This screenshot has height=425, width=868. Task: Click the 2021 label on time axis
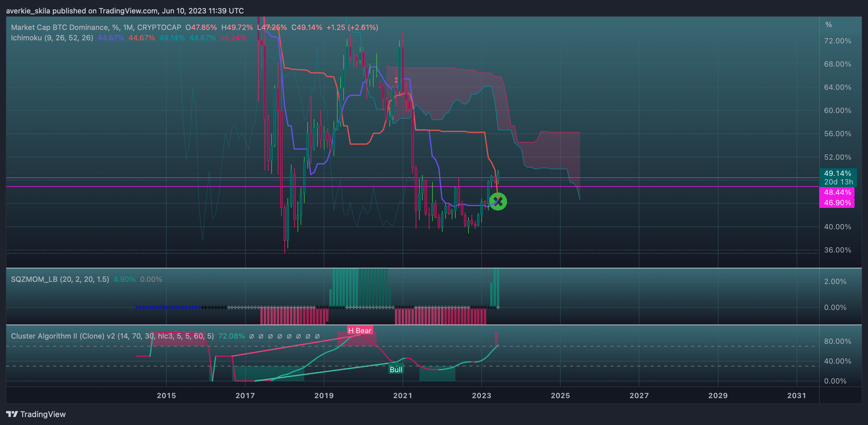(403, 396)
